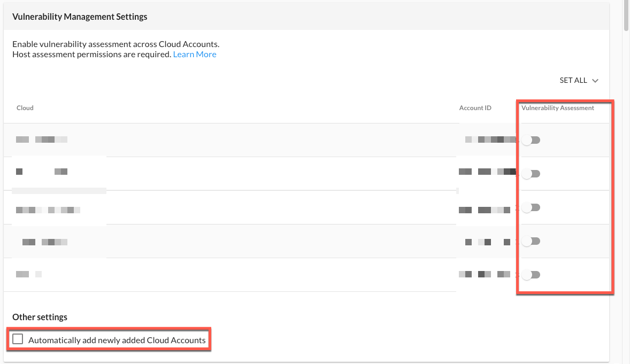The image size is (630, 364).
Task: Click the Other settings heading
Action: pyautogui.click(x=40, y=317)
